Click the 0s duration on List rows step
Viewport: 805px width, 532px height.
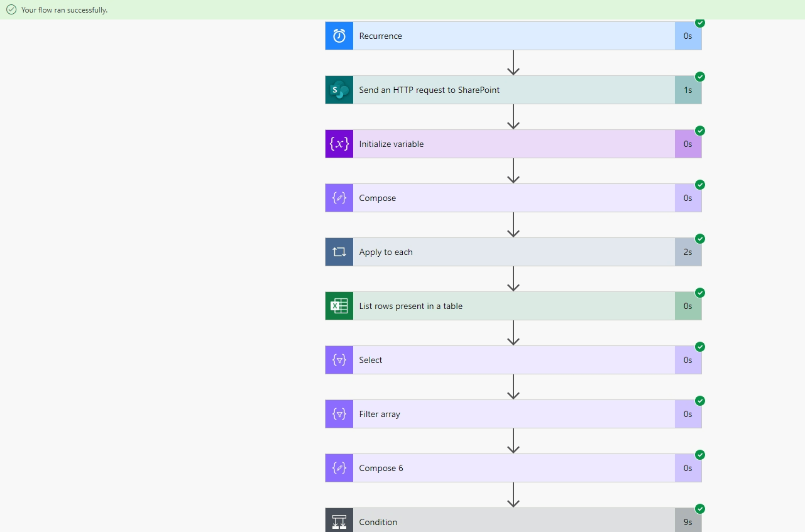[x=688, y=306]
